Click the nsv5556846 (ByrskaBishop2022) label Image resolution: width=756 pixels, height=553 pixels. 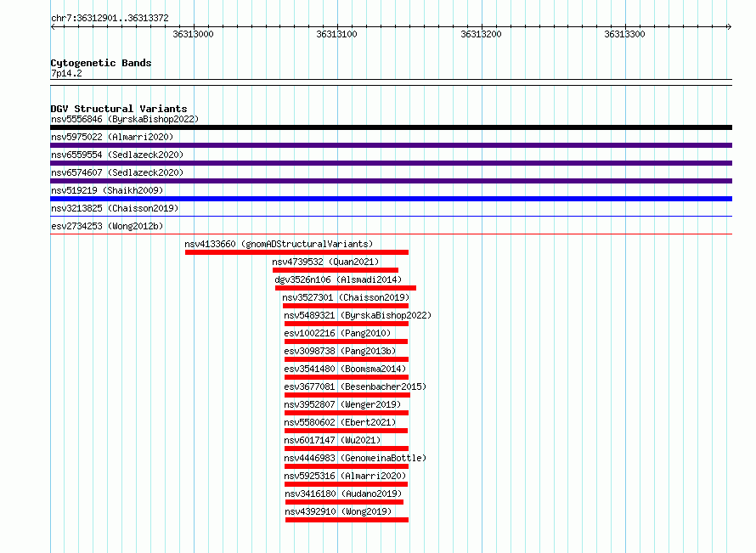pyautogui.click(x=125, y=119)
